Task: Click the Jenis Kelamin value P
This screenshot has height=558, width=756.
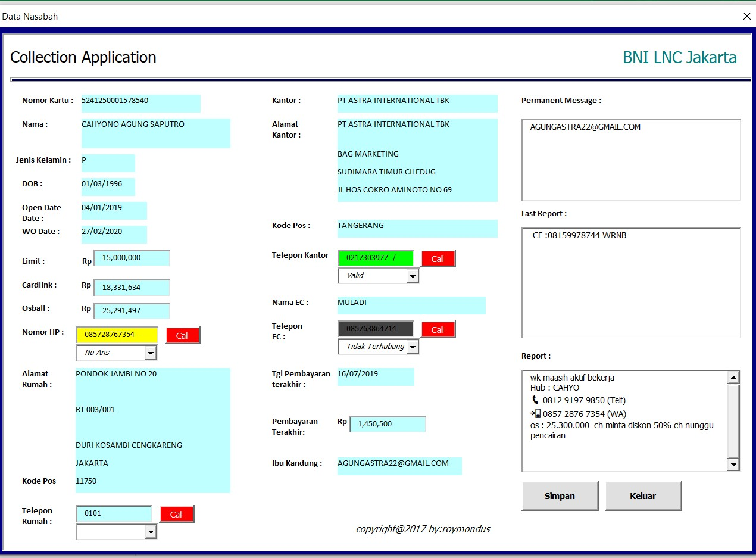Action: pyautogui.click(x=84, y=160)
